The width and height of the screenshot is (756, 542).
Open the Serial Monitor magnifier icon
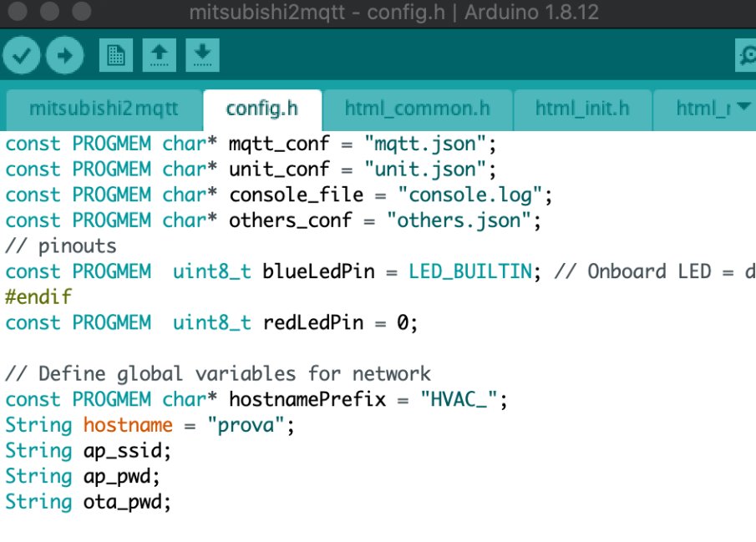[746, 55]
